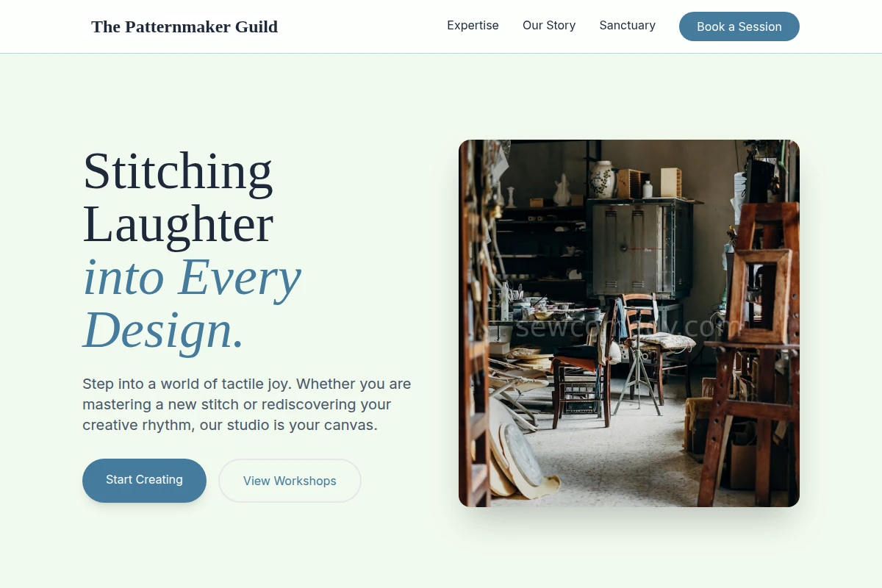
Task: Navigate to the Sanctuary section
Action: pos(628,25)
